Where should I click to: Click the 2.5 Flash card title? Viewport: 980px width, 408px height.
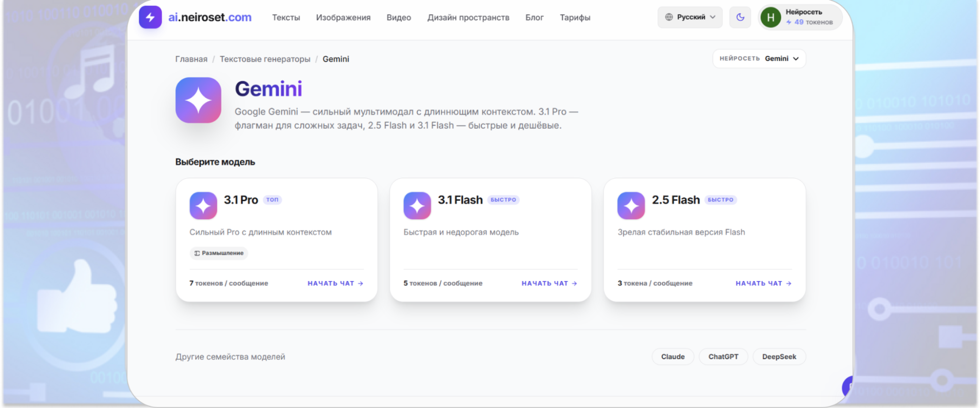click(676, 200)
